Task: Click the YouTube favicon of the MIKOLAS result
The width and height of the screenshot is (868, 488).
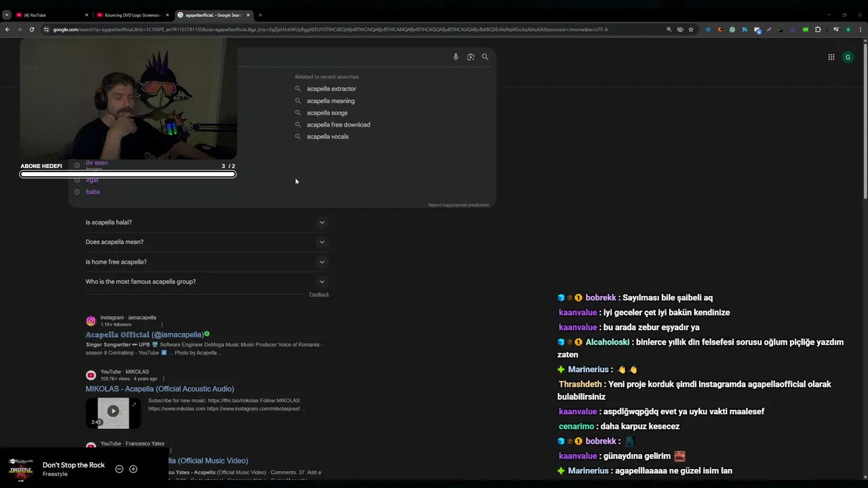Action: pos(91,375)
